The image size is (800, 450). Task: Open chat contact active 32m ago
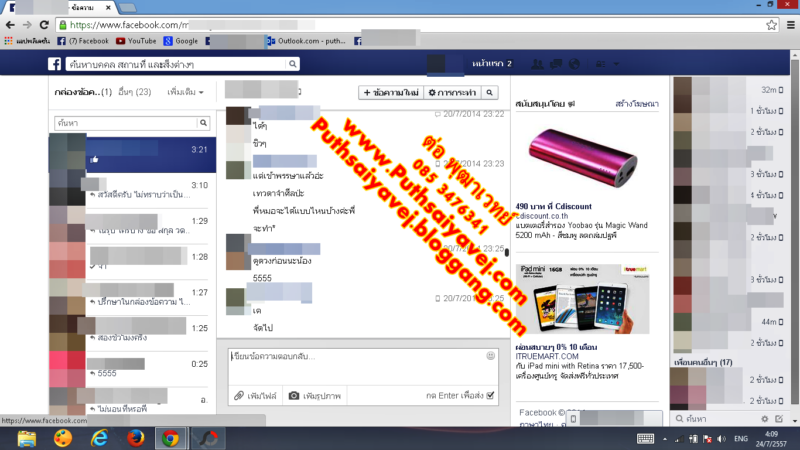(x=730, y=89)
